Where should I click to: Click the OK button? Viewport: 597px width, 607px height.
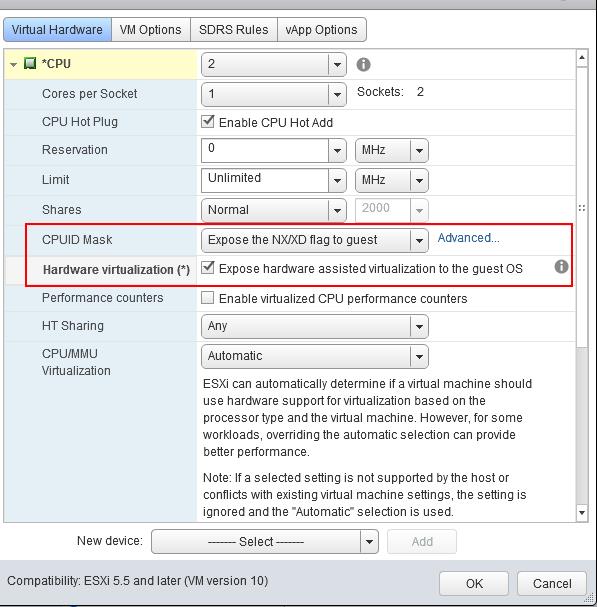coord(474,583)
